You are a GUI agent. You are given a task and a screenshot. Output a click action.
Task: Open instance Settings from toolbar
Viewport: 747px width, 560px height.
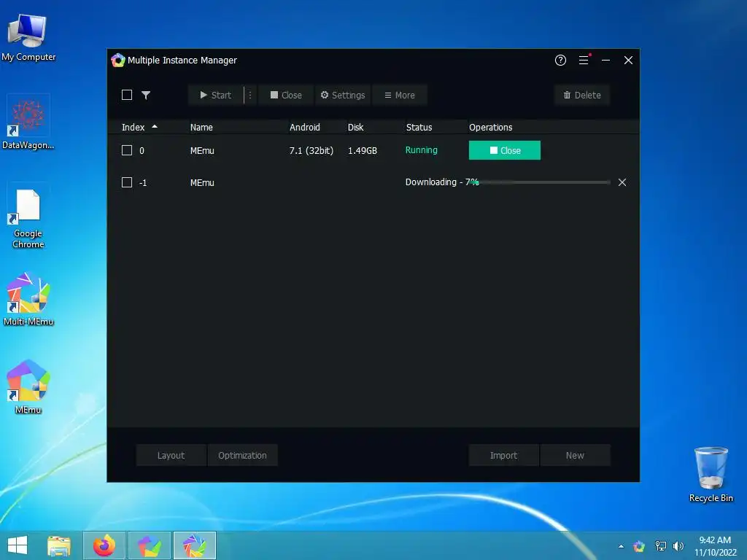point(343,95)
